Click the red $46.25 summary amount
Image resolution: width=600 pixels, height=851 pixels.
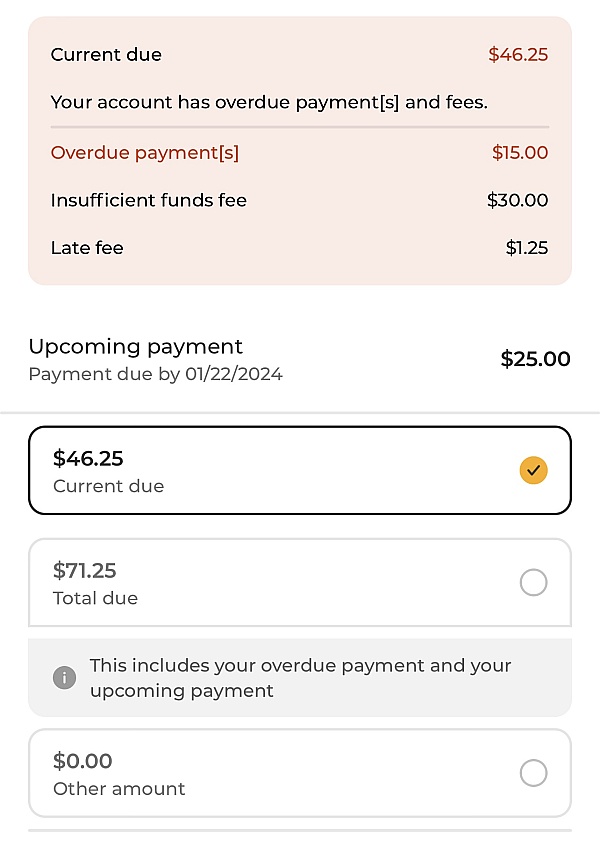pyautogui.click(x=518, y=55)
